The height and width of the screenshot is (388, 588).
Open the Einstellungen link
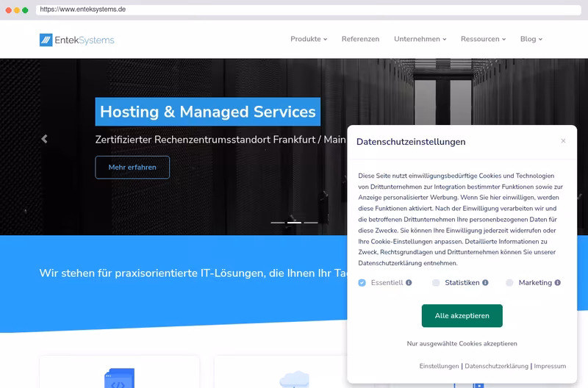439,366
